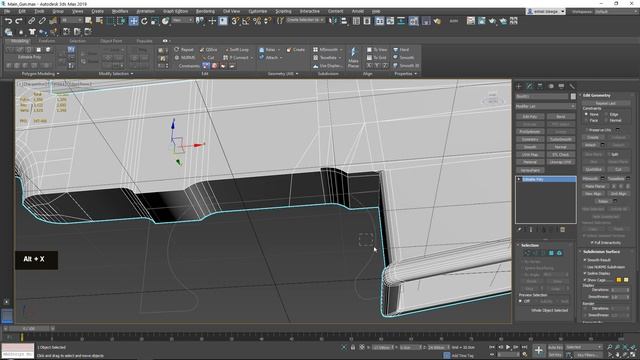640x360 pixels.
Task: Open the Modify command panel tab
Action: (529, 86)
